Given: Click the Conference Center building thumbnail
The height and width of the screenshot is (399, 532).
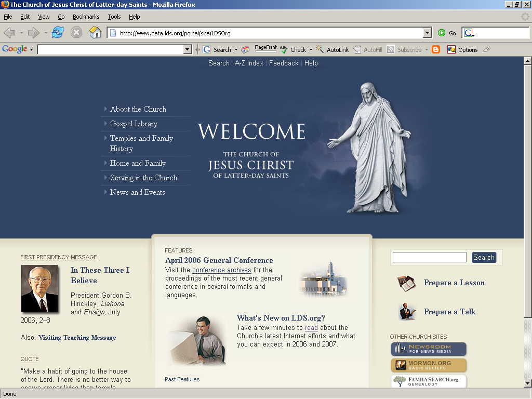Looking at the screenshot, I should (324, 278).
